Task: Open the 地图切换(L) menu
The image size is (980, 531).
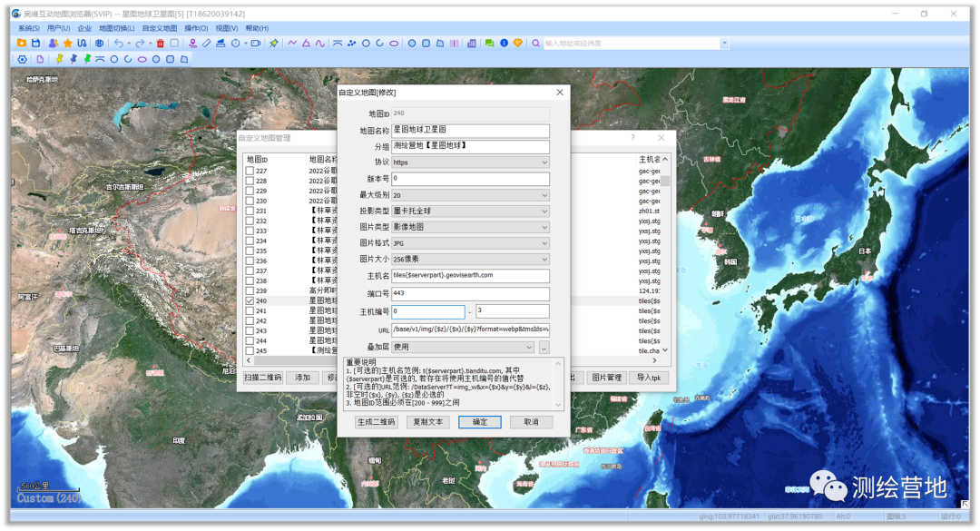Action: coord(117,28)
